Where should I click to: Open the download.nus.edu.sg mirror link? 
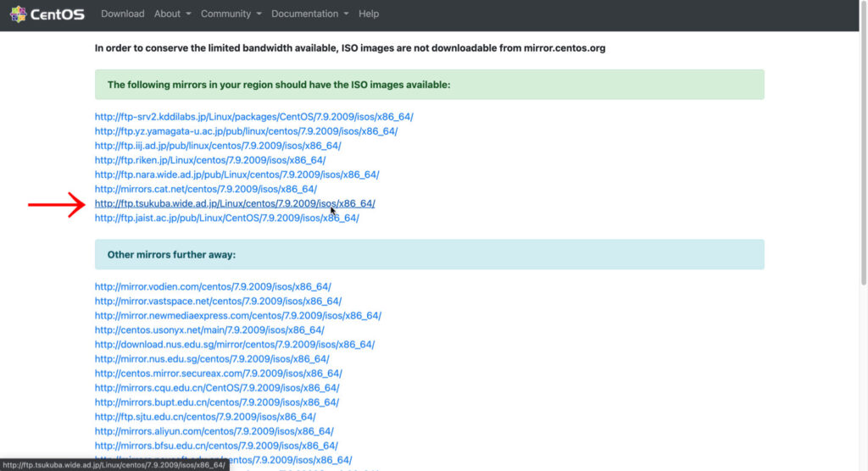tap(235, 344)
